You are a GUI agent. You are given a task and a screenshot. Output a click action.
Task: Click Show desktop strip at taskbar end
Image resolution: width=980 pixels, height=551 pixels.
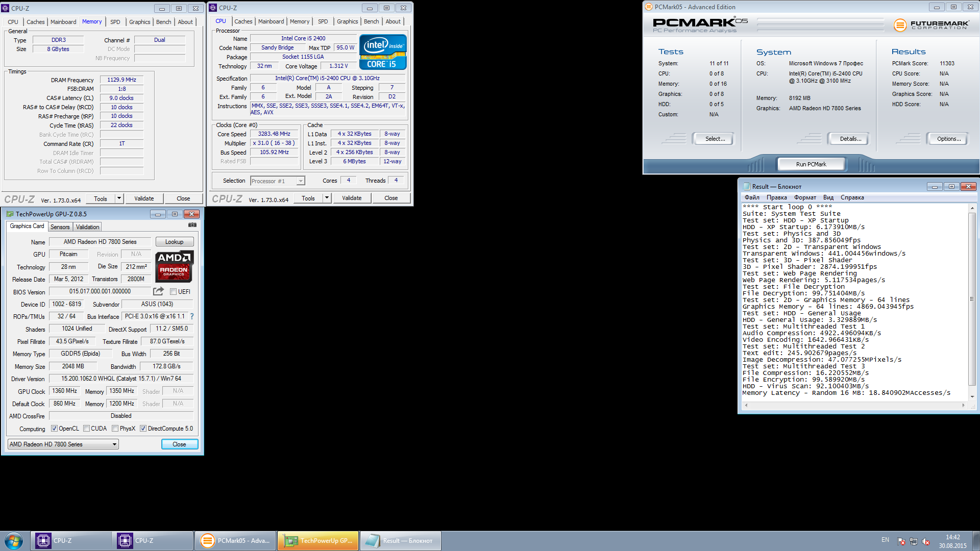pos(976,541)
